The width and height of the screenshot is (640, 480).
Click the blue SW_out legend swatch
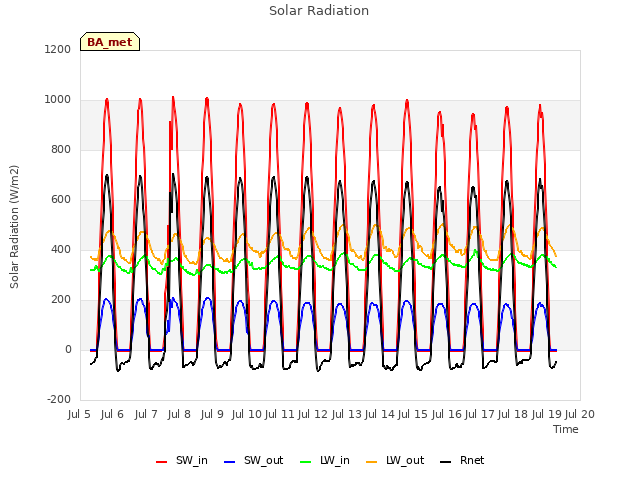tap(230, 462)
